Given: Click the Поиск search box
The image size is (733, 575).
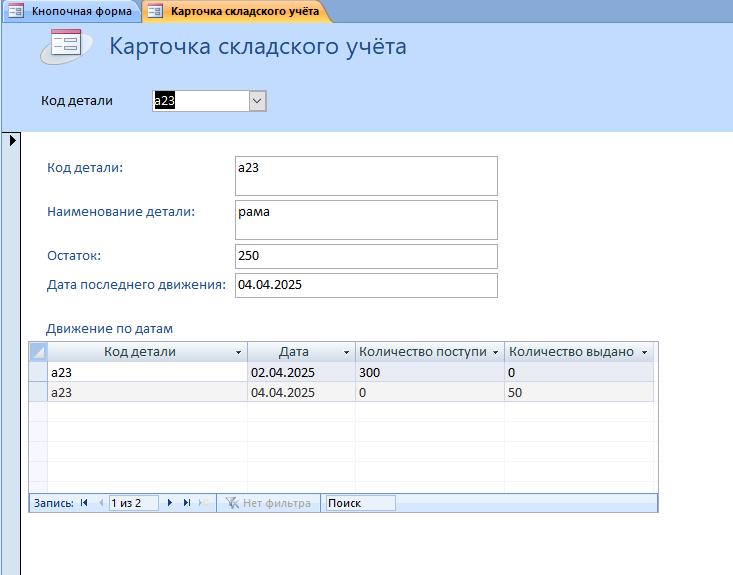Looking at the screenshot, I should click(x=360, y=503).
